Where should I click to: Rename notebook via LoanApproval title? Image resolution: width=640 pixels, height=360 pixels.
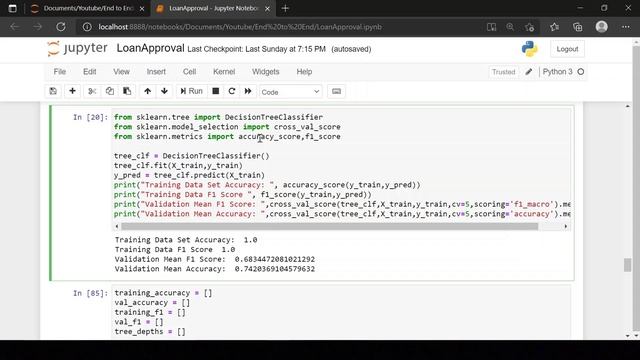click(x=150, y=48)
